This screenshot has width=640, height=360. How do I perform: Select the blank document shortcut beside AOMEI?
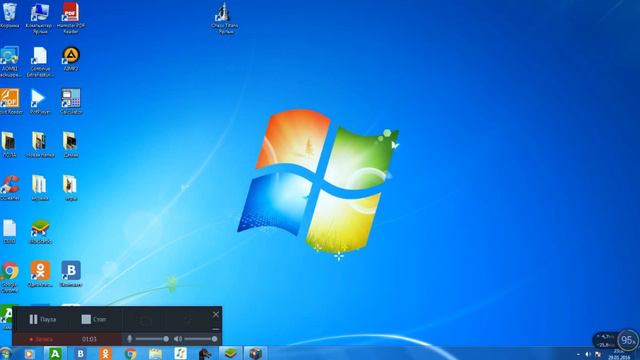(40, 61)
